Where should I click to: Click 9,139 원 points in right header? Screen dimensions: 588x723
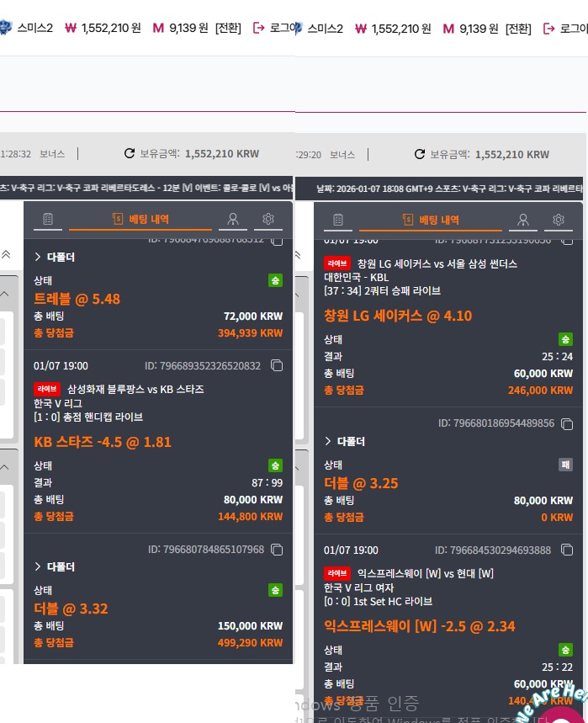[x=479, y=29]
